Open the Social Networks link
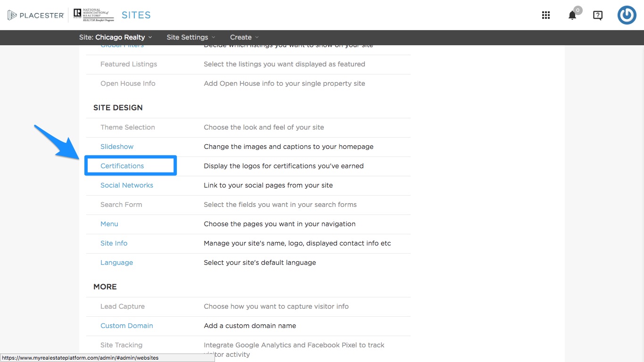Screen dimensions: 644x362 (x=127, y=185)
